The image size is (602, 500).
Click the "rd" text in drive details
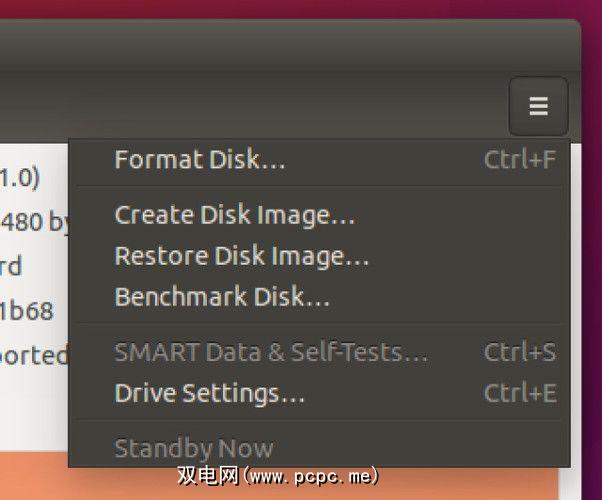(x=11, y=267)
